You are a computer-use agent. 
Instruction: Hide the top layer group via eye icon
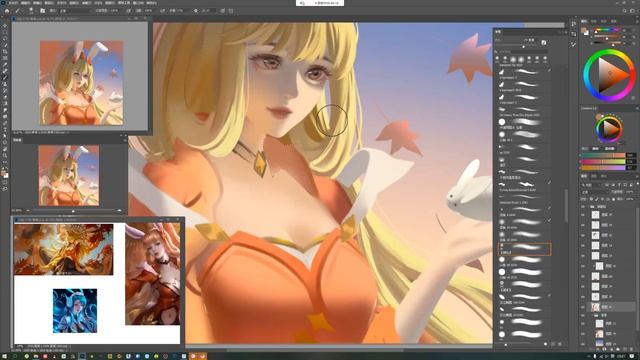(583, 207)
